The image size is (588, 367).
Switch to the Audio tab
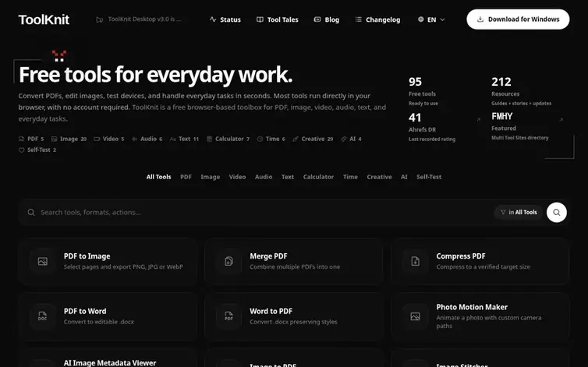(264, 177)
